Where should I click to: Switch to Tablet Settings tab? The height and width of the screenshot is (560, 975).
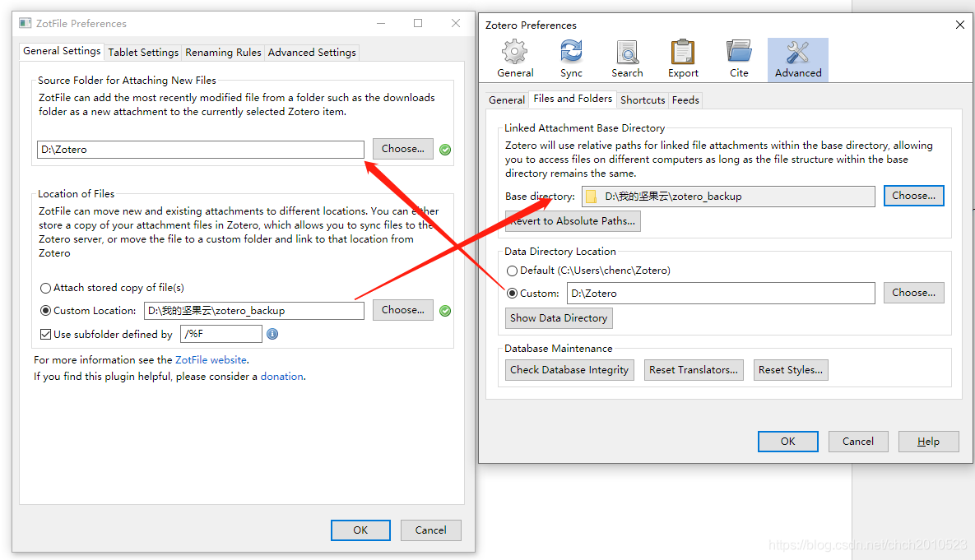coord(143,52)
